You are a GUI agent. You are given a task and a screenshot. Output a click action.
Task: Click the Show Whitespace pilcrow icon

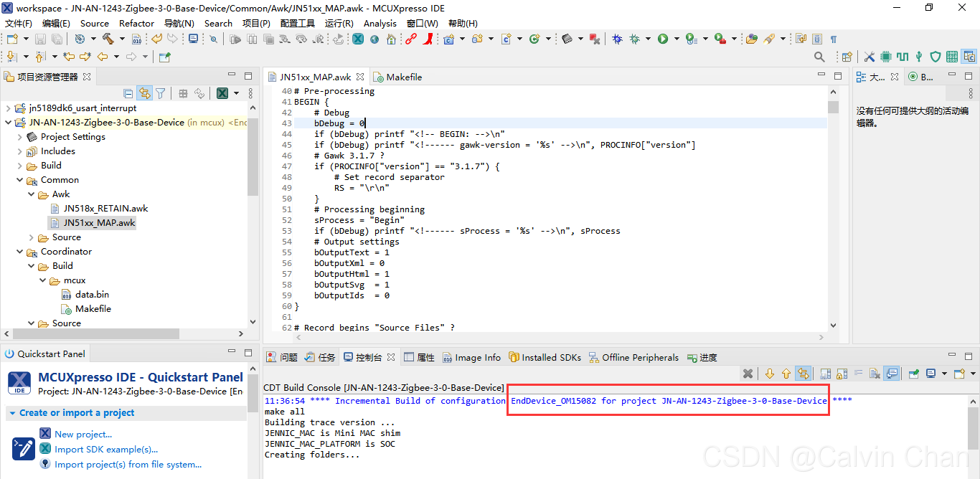coord(833,39)
